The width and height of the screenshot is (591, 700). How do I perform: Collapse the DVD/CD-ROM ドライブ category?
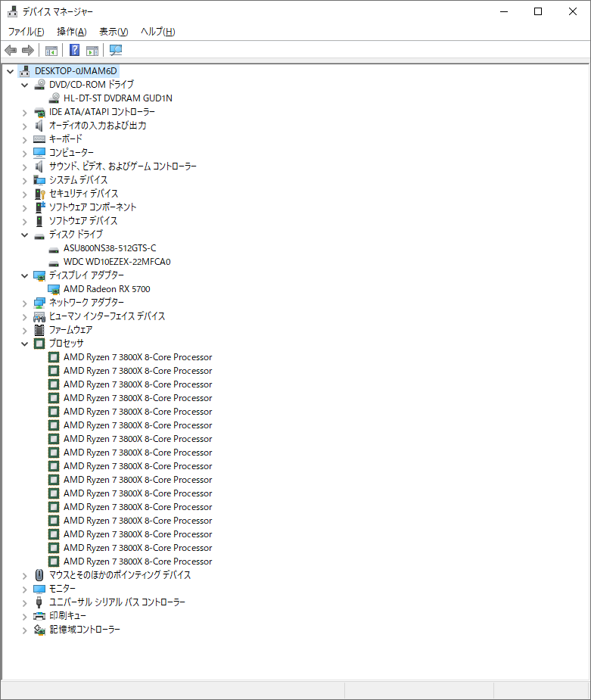24,85
